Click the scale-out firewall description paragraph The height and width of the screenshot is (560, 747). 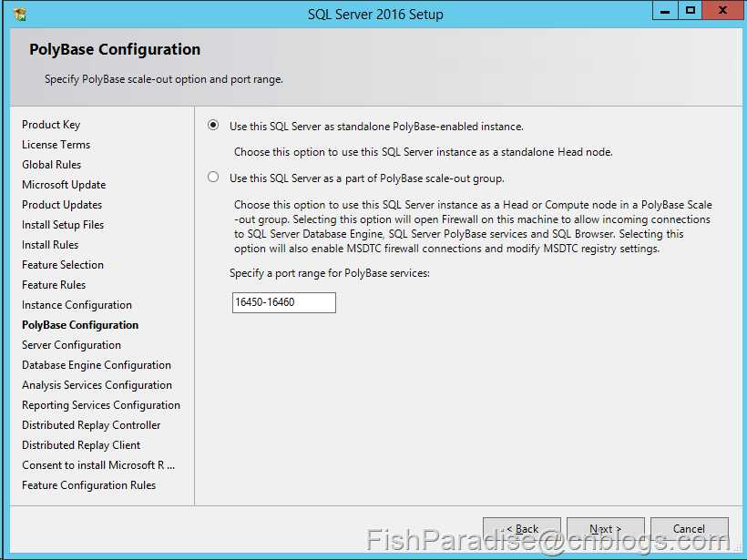(x=473, y=227)
